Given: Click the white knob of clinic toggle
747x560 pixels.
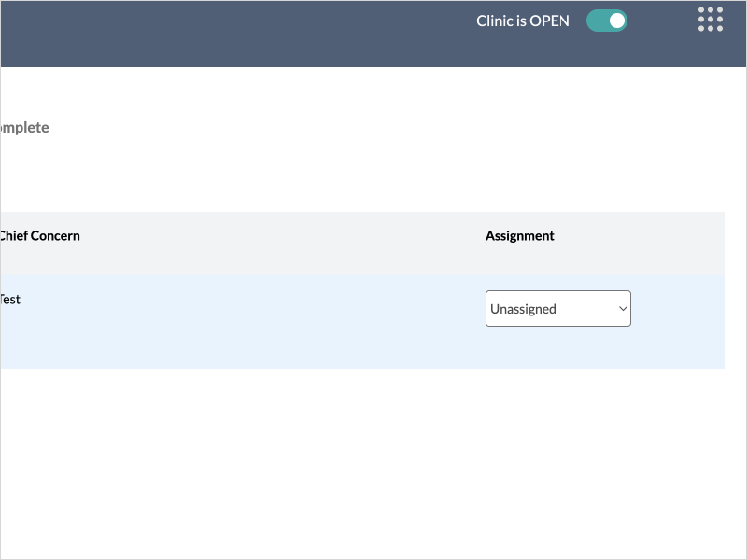Looking at the screenshot, I should [616, 21].
